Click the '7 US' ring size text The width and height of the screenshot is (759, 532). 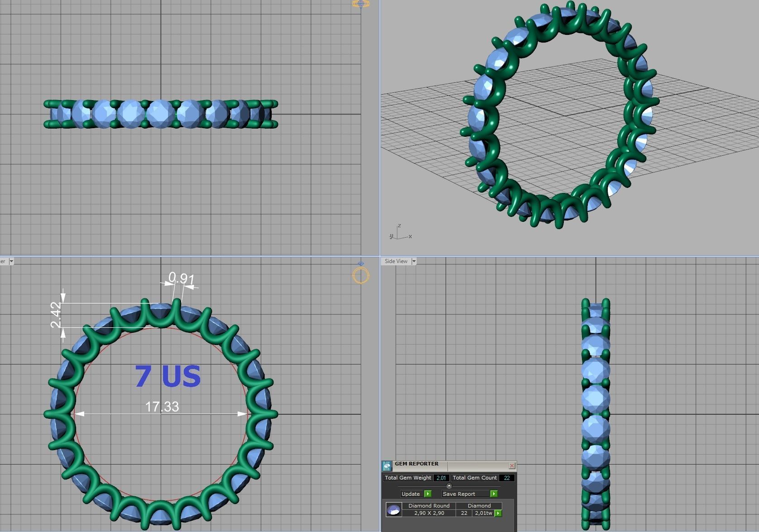point(168,376)
